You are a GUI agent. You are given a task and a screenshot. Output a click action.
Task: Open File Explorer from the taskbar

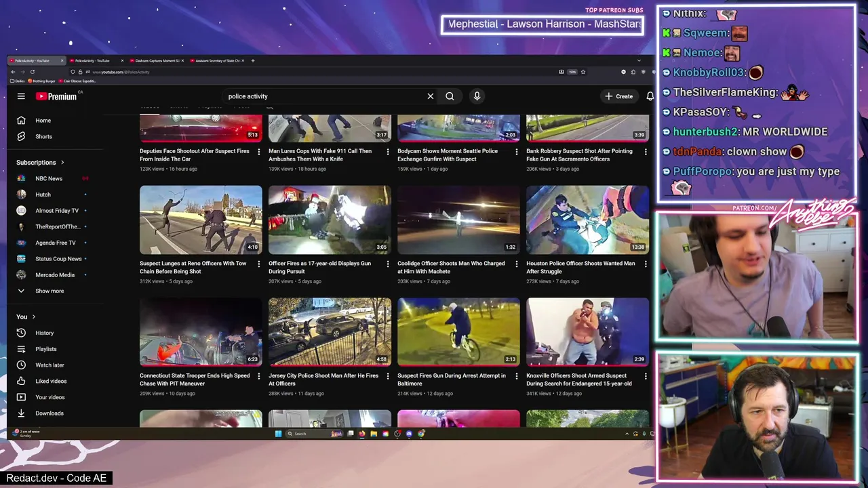click(x=374, y=434)
